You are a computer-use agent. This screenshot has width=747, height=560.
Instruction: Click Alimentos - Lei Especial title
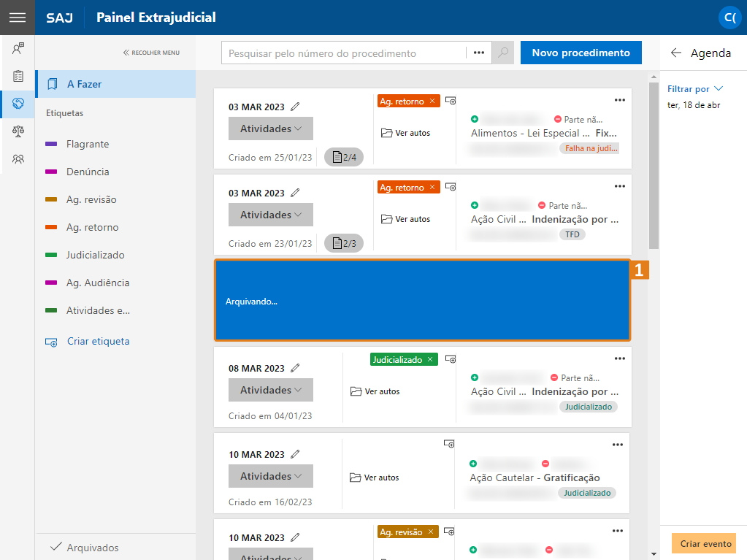click(x=530, y=134)
